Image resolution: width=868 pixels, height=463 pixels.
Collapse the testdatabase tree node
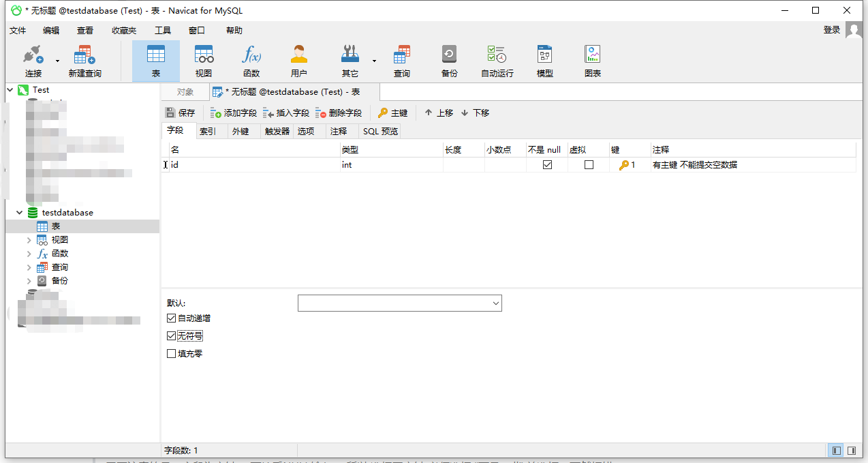pos(20,213)
